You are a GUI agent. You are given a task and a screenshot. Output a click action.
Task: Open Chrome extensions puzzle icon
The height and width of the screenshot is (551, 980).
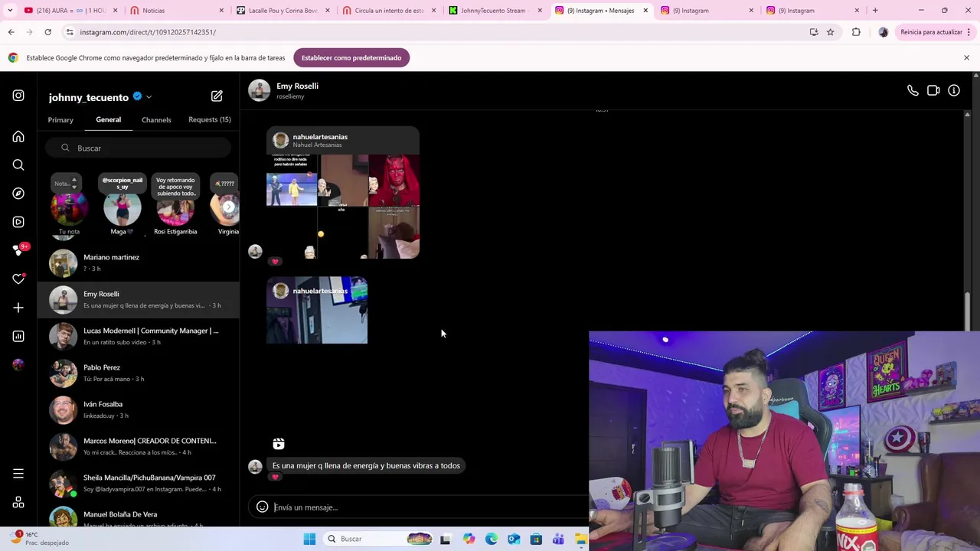pos(856,32)
